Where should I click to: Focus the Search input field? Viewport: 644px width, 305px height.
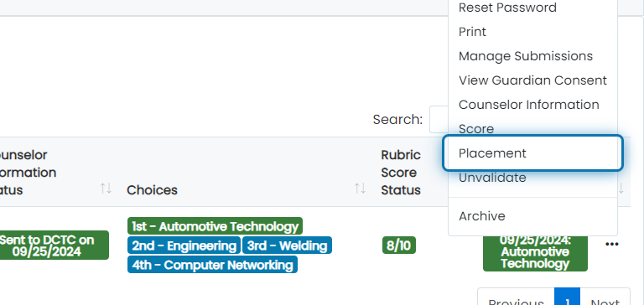pos(439,120)
